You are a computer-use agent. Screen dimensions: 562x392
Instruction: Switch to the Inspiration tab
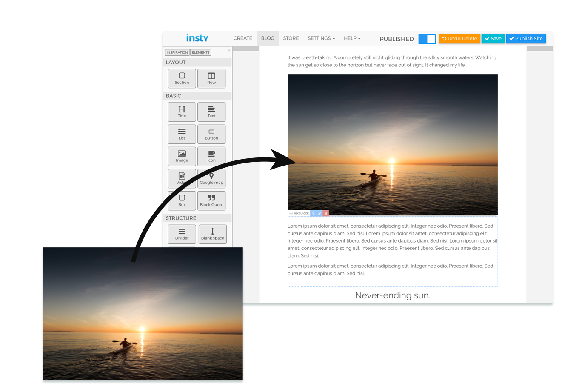(x=177, y=52)
